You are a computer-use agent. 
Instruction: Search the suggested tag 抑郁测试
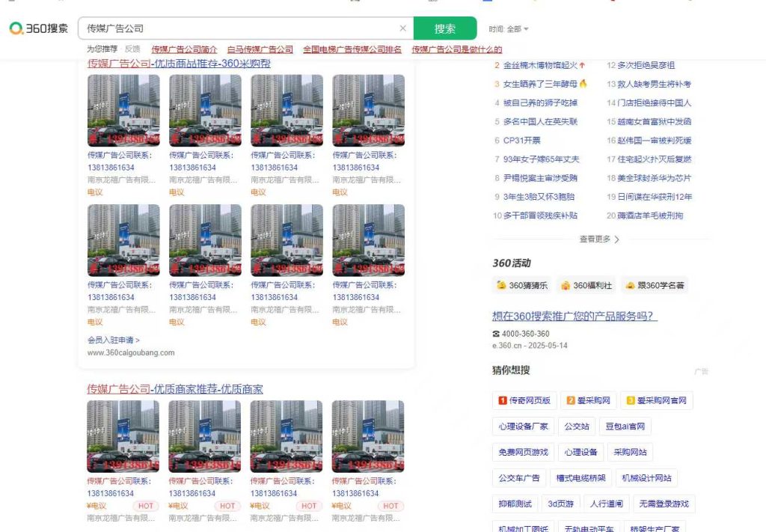point(515,504)
